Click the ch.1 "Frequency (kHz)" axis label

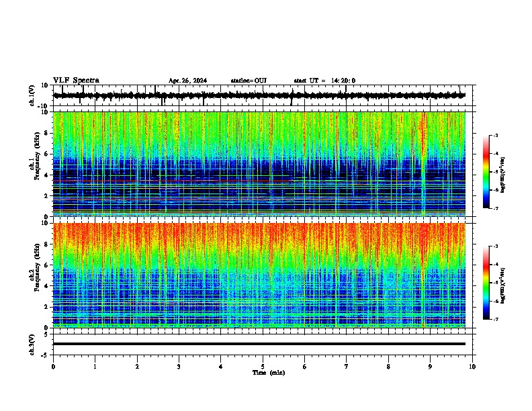(36, 156)
